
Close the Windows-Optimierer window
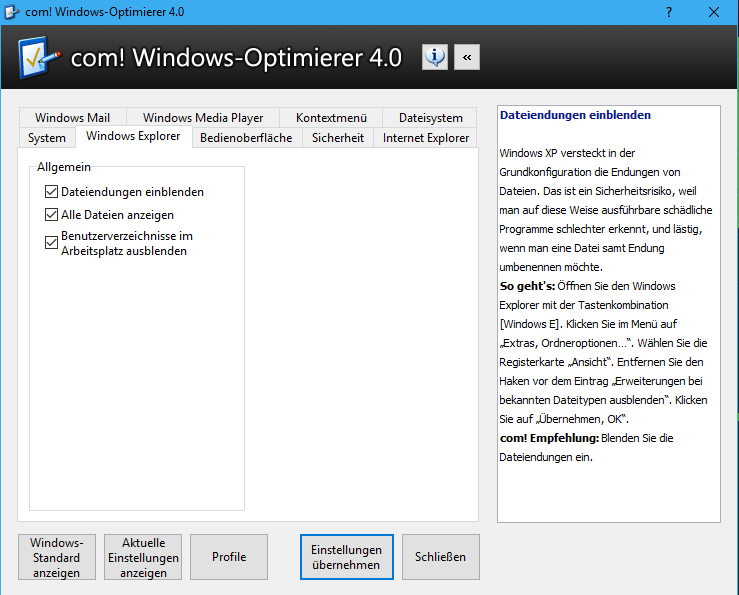pyautogui.click(x=714, y=12)
